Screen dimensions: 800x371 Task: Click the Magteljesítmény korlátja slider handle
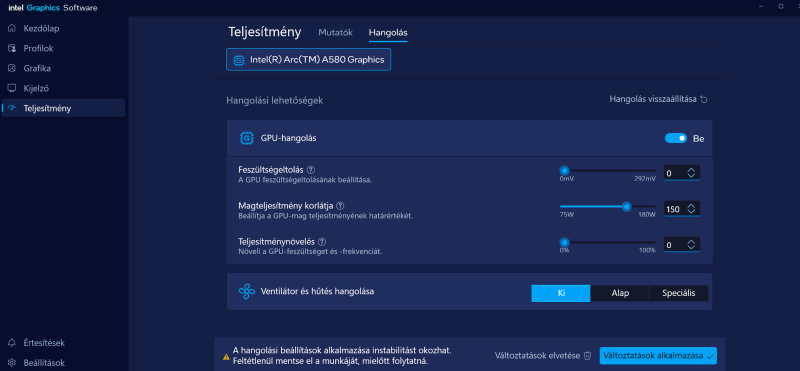pyautogui.click(x=627, y=207)
